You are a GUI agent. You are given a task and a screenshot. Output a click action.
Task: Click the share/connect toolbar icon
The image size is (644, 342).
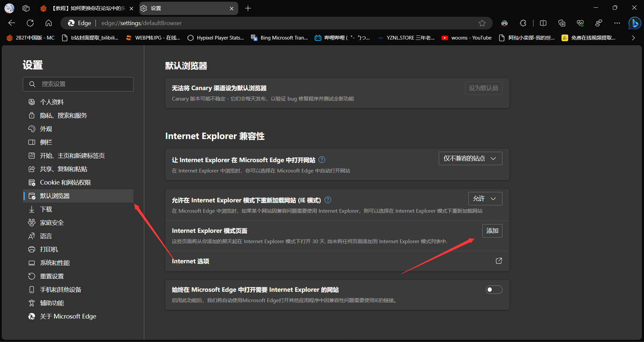(x=599, y=23)
